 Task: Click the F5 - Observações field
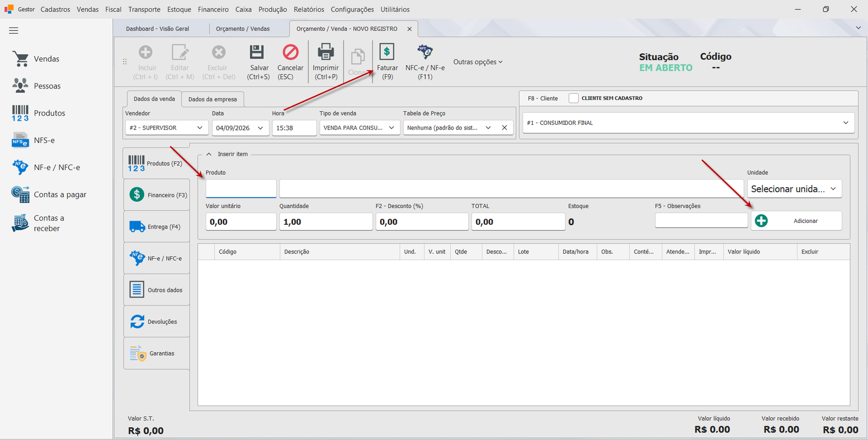pyautogui.click(x=701, y=220)
